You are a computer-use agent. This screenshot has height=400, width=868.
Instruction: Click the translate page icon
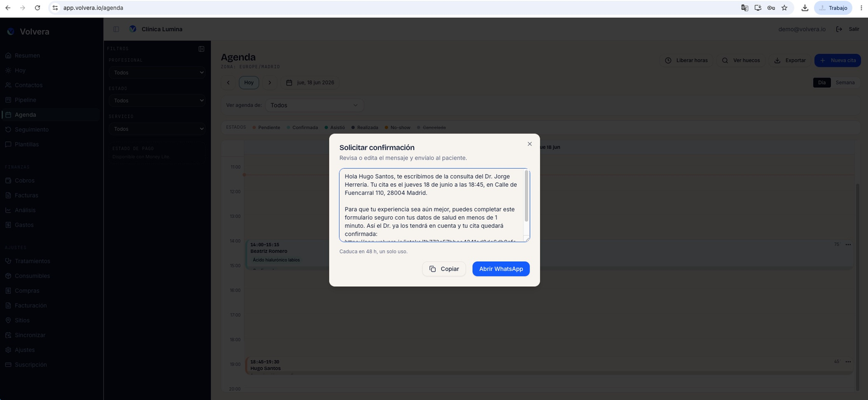[745, 8]
